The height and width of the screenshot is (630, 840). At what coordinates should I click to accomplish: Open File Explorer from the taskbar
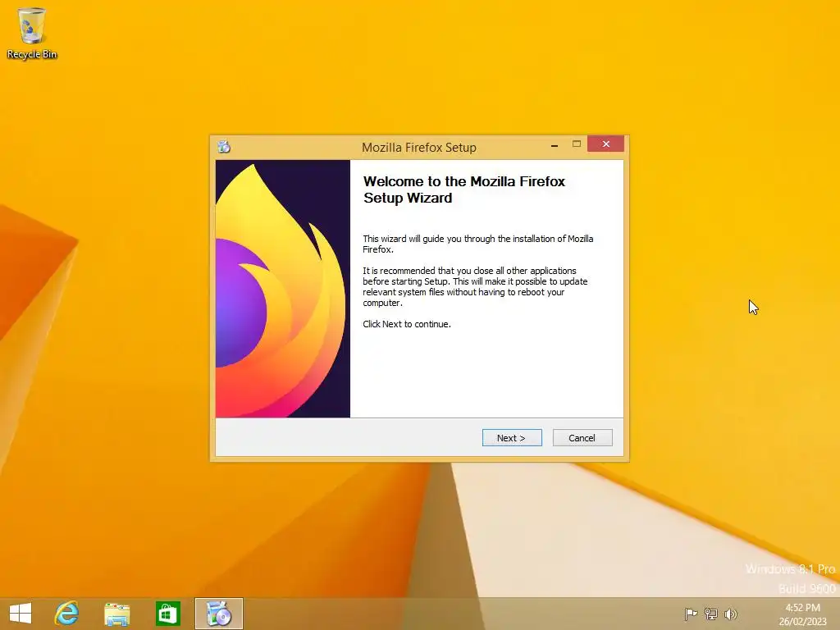click(x=116, y=614)
